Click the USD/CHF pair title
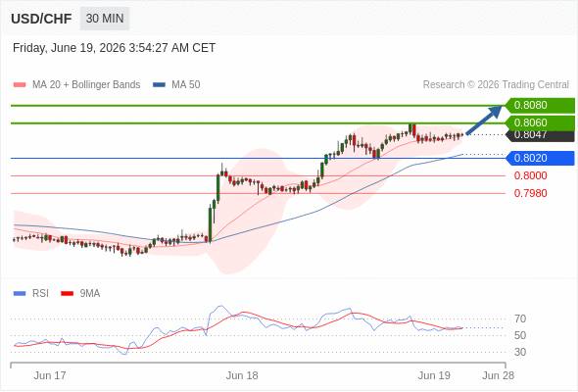The height and width of the screenshot is (392, 578). coord(41,19)
